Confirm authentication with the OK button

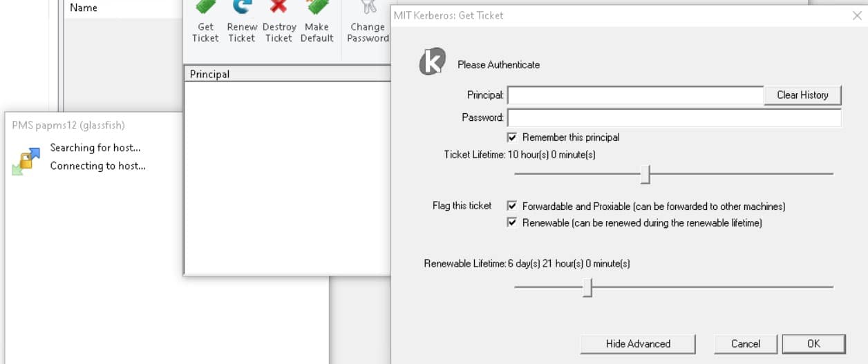coord(813,343)
